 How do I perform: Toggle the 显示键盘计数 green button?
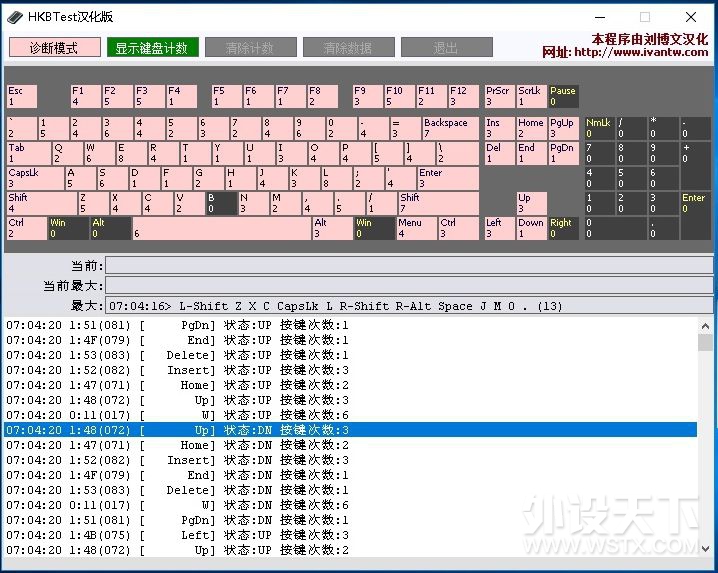[x=152, y=48]
